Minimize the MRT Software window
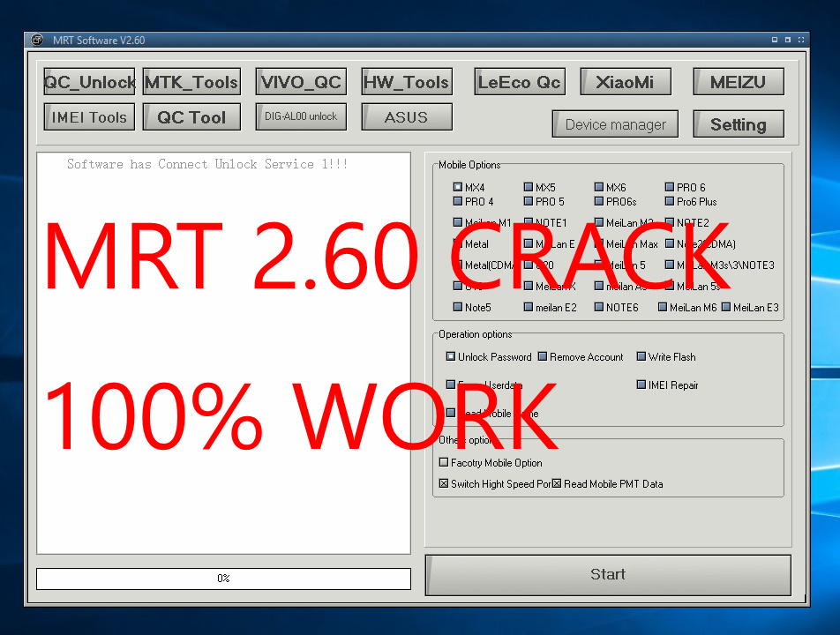Image resolution: width=840 pixels, height=635 pixels. (775, 40)
